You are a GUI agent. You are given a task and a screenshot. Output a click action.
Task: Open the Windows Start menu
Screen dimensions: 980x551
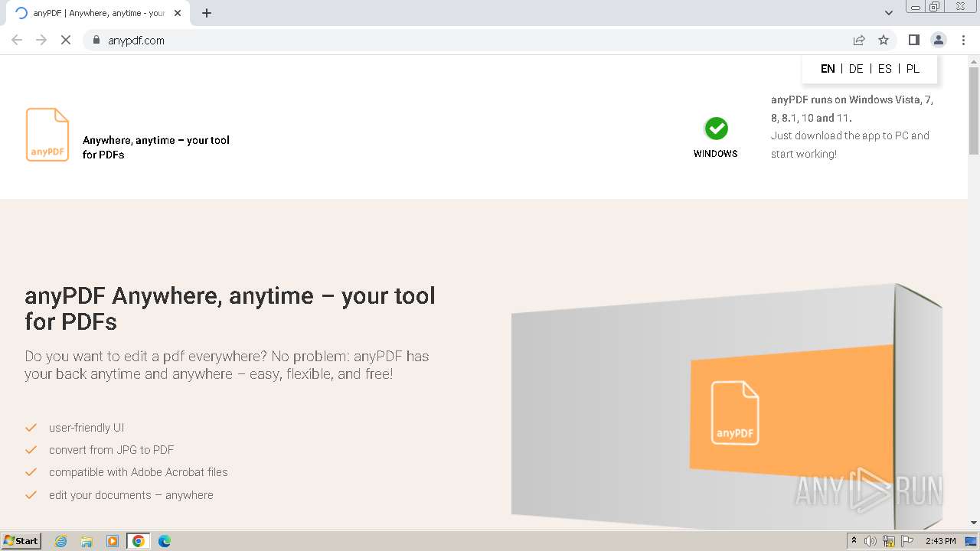[x=21, y=541]
